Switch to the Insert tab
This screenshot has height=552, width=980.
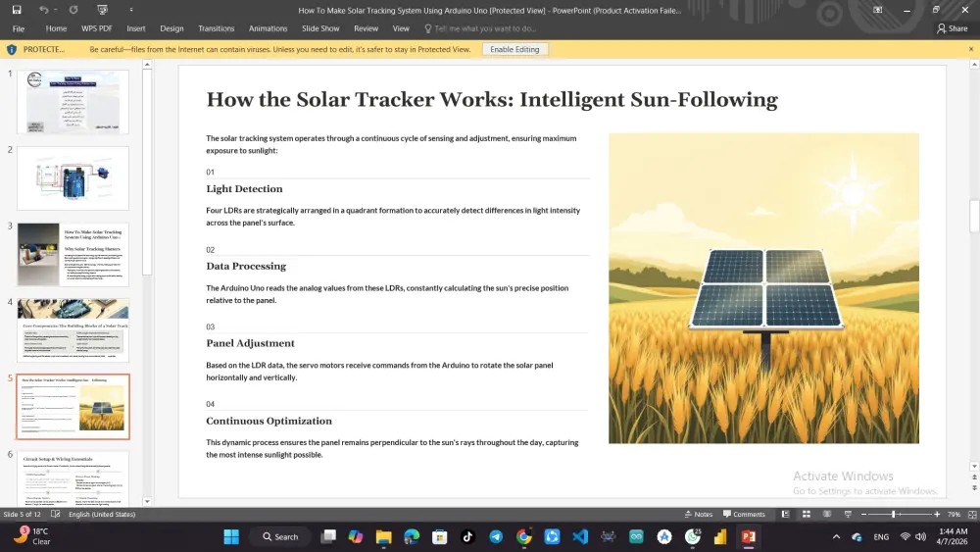[x=135, y=28]
